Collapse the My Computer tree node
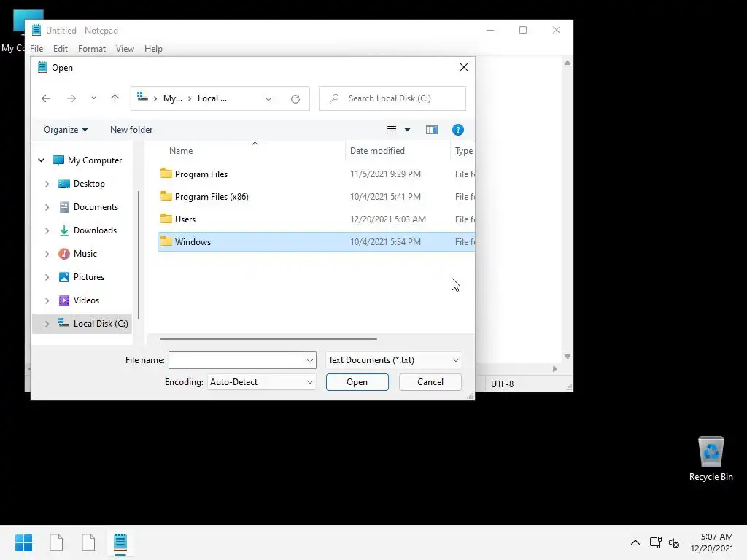The height and width of the screenshot is (560, 747). coord(42,160)
